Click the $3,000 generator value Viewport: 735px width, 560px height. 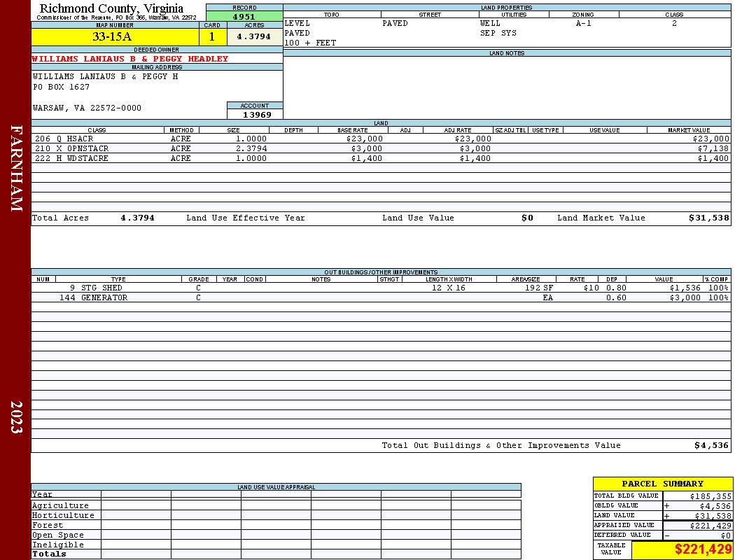[x=685, y=297]
